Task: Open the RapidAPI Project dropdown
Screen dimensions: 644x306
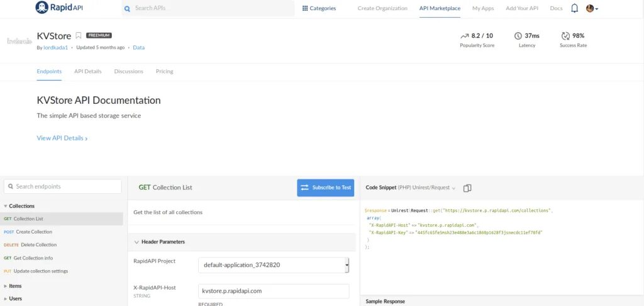Action: pos(274,265)
